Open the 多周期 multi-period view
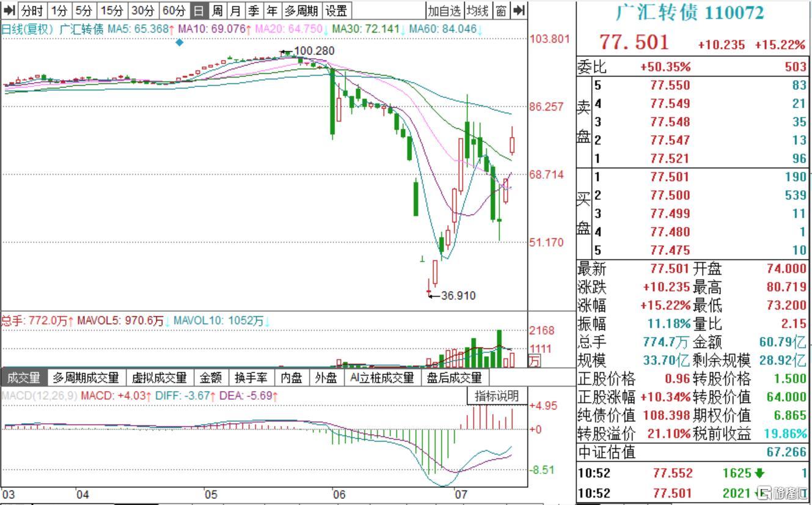 (x=301, y=10)
